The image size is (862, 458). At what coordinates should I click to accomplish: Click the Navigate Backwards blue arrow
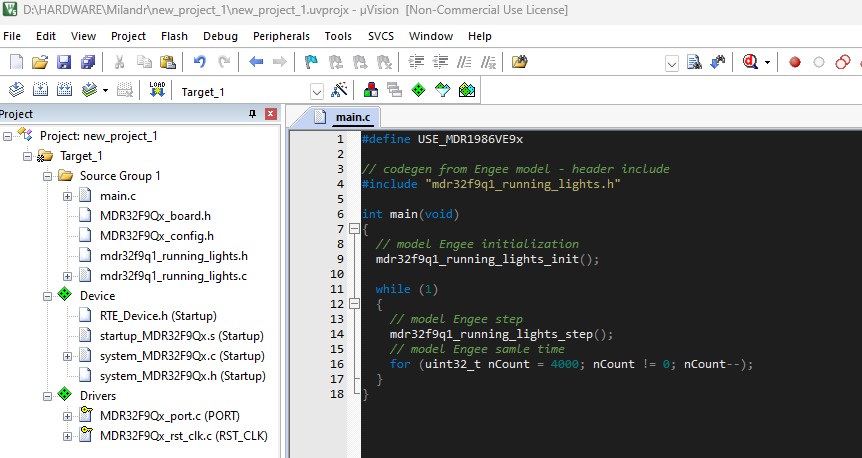coord(256,62)
